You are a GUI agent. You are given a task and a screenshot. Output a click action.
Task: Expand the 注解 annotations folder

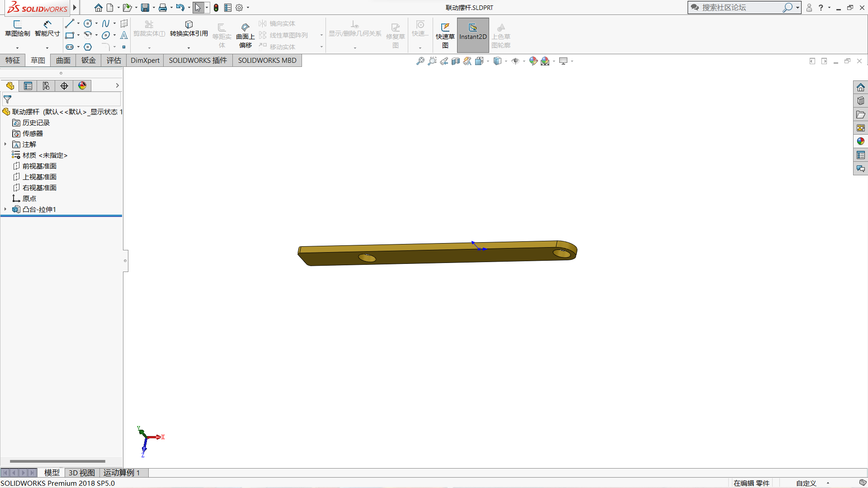(x=5, y=144)
